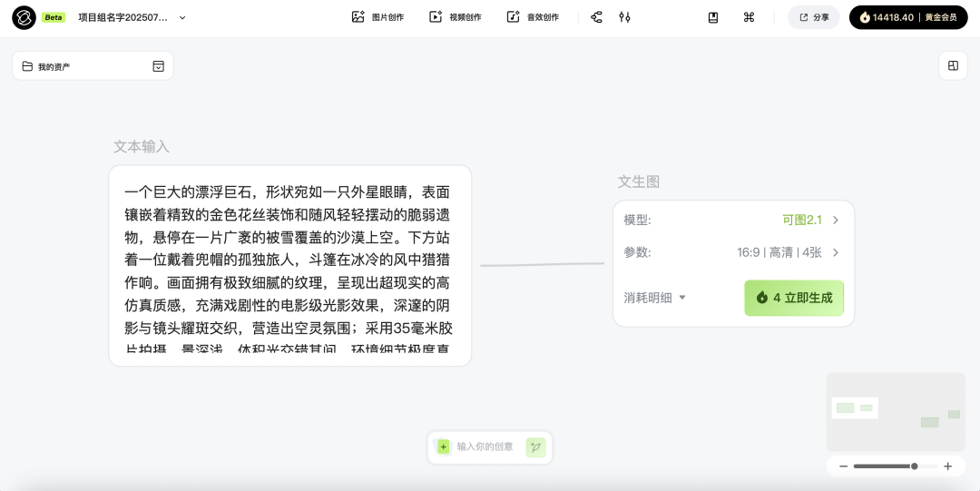
Task: Edit parameters 16:9 | 高清 | 4张
Action: [x=779, y=252]
